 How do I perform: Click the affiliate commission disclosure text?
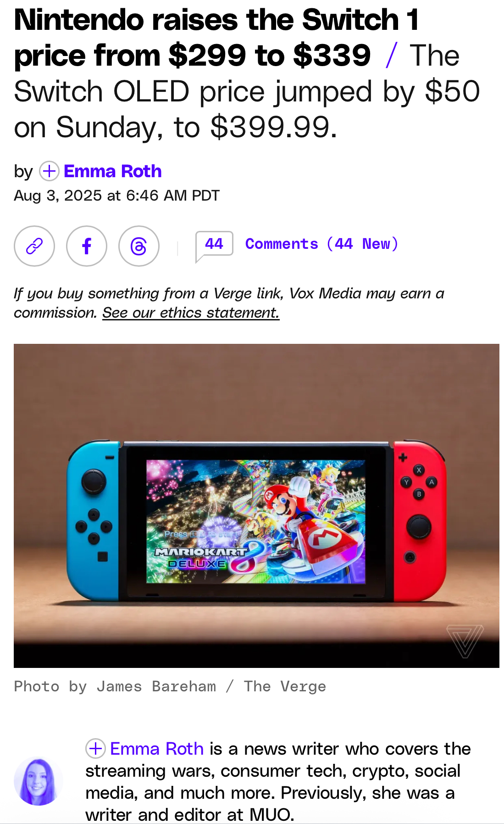tap(229, 303)
